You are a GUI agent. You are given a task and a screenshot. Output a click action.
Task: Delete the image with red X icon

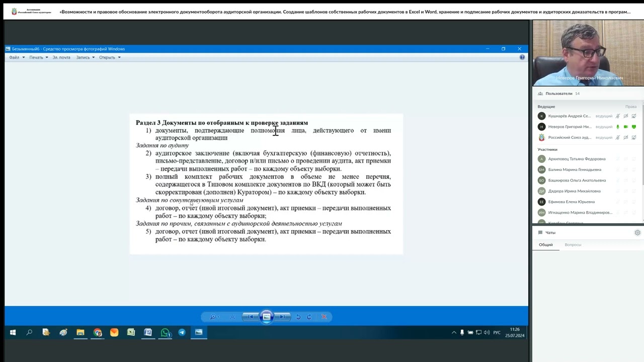click(x=324, y=317)
